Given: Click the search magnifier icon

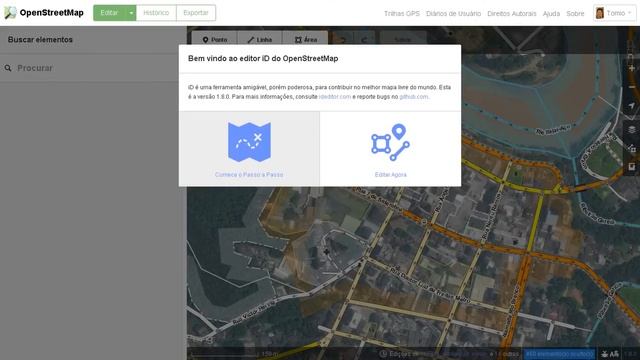Looking at the screenshot, I should point(8,68).
